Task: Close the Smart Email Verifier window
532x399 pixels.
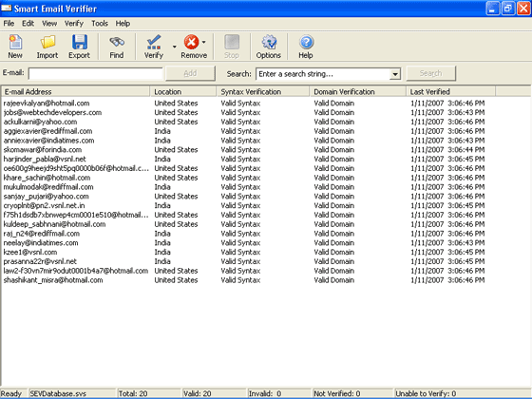Action: coord(523,9)
